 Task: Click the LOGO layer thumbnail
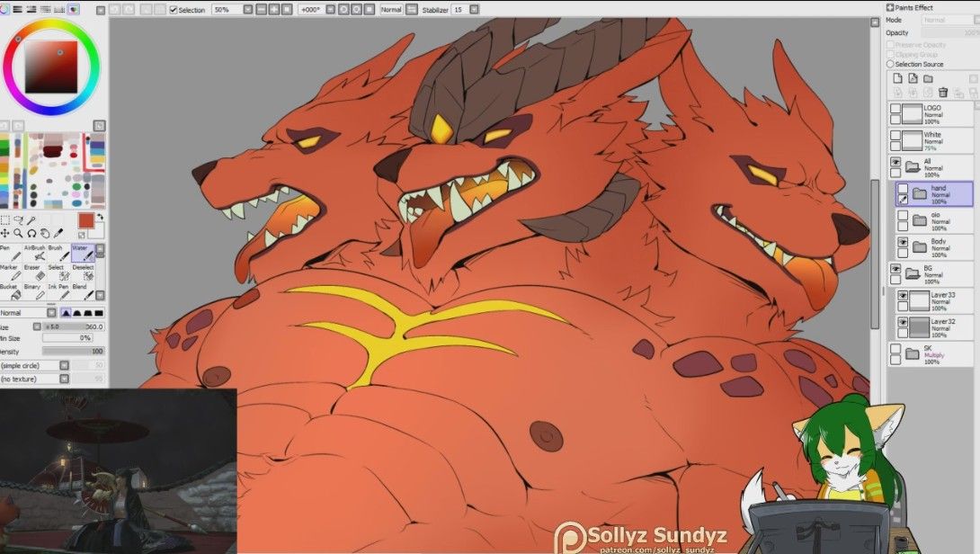[x=913, y=114]
